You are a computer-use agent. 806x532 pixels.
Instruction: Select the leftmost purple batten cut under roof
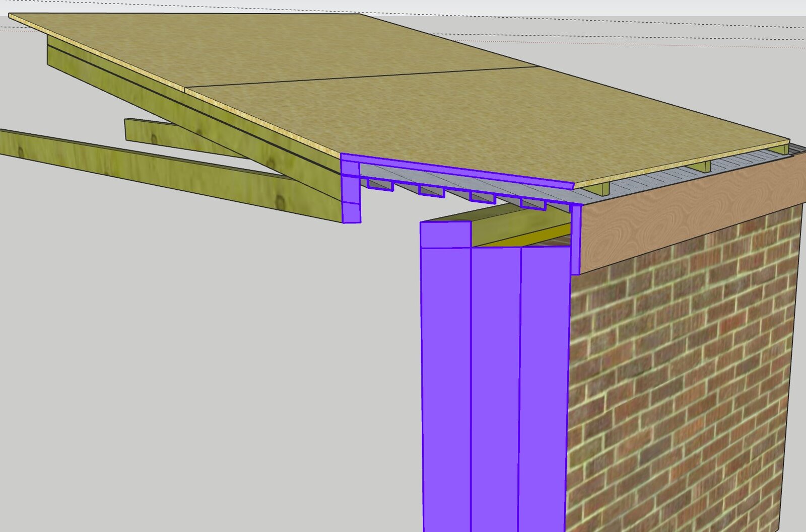click(380, 185)
